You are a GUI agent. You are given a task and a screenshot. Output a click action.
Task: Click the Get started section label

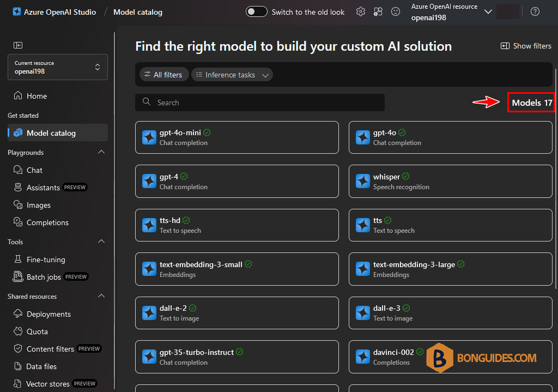tap(23, 116)
